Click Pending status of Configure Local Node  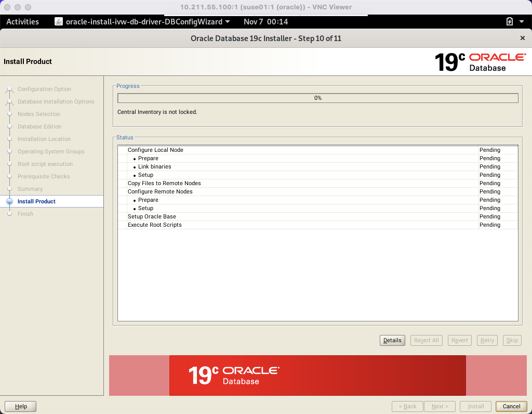tap(489, 150)
